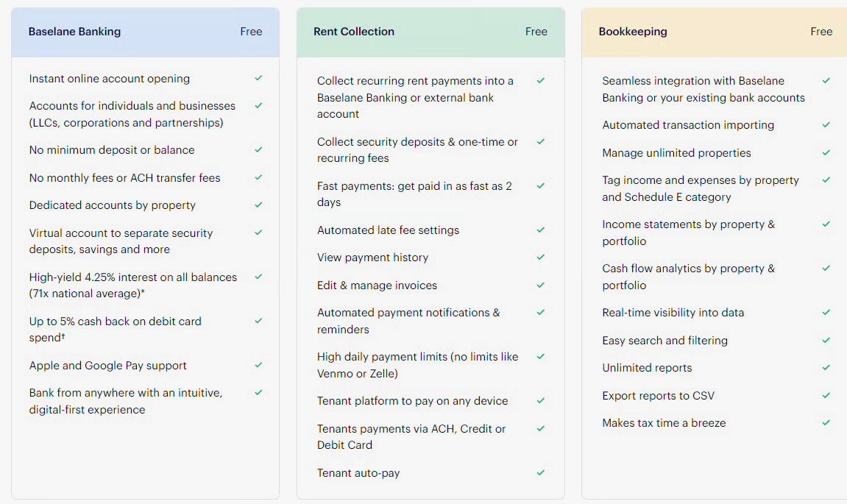The width and height of the screenshot is (847, 504).
Task: Click checkmark beside Apple and Google Pay support
Action: point(258,365)
